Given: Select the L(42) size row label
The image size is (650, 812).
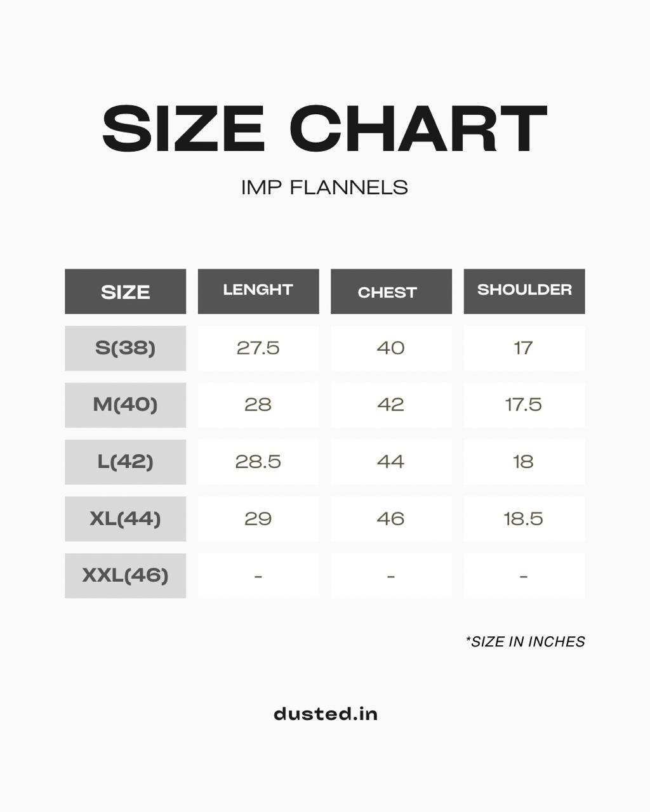Looking at the screenshot, I should click(x=125, y=462).
